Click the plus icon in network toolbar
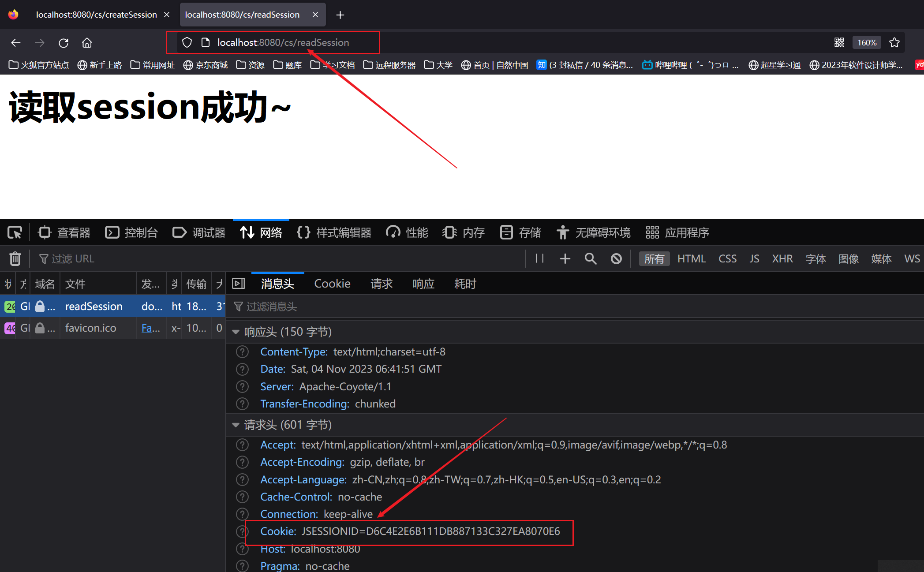Image resolution: width=924 pixels, height=572 pixels. pos(565,258)
